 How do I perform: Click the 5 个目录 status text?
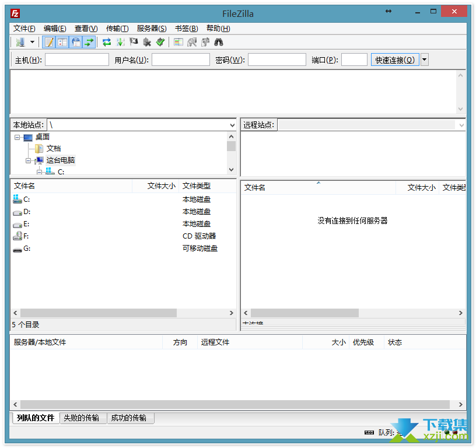coord(26,325)
